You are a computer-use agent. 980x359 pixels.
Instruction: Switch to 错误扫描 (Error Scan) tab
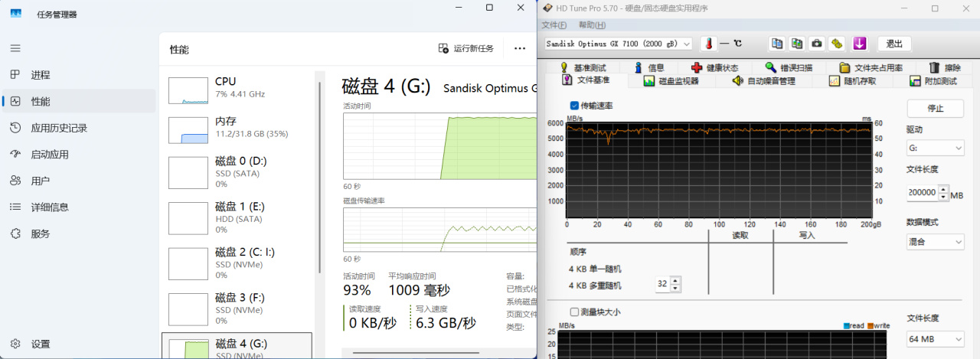pyautogui.click(x=789, y=67)
